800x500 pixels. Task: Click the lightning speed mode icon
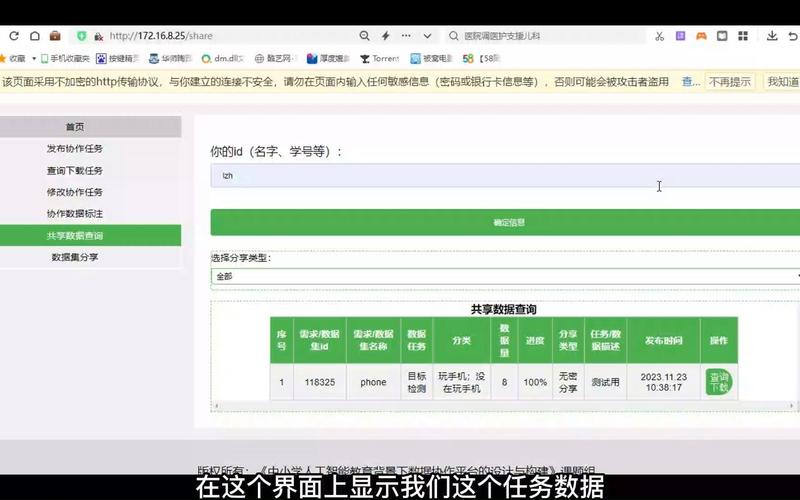coord(386,36)
